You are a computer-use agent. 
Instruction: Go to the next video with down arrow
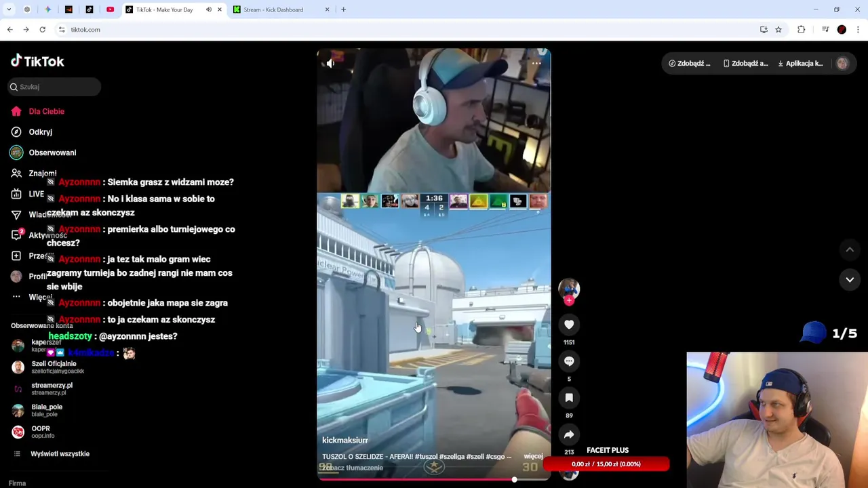coord(850,279)
